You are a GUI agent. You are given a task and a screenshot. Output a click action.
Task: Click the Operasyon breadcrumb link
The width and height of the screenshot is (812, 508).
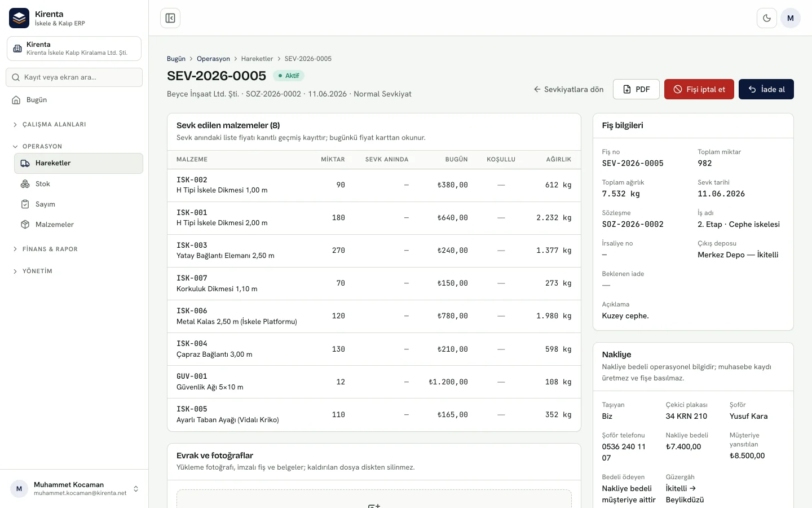coord(213,59)
